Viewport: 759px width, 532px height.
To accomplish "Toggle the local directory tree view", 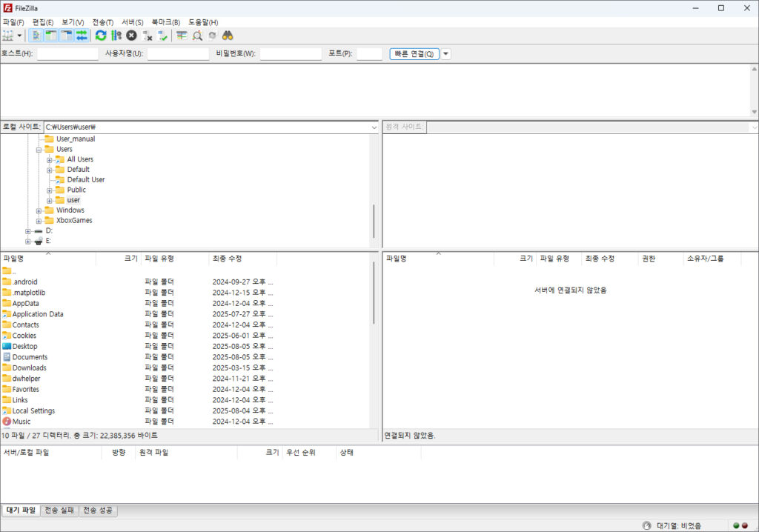I will pos(51,36).
